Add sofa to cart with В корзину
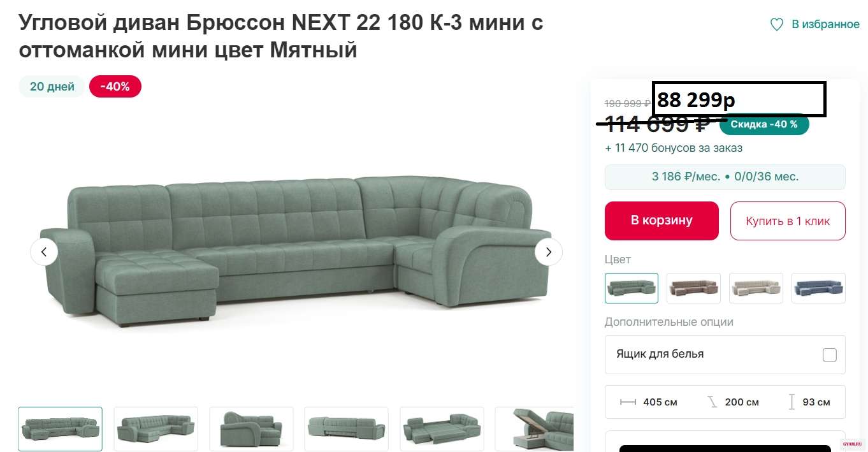The width and height of the screenshot is (868, 452). (662, 221)
